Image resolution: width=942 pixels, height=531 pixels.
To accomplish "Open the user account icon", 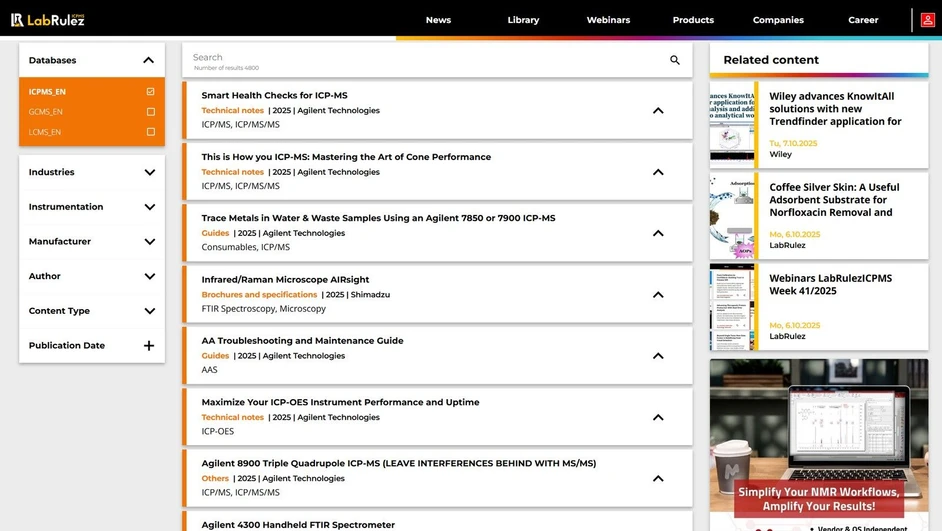I will tap(928, 20).
